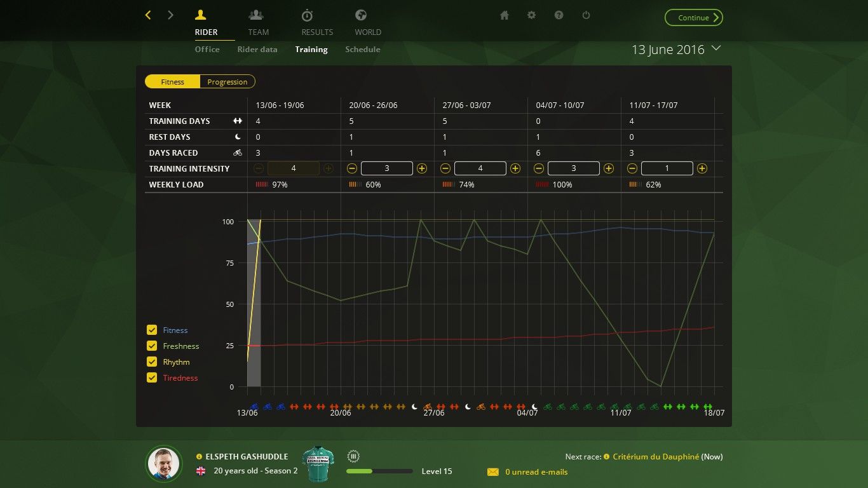Click the forward navigation arrow
Viewport: 868px width, 488px height.
[x=170, y=15]
